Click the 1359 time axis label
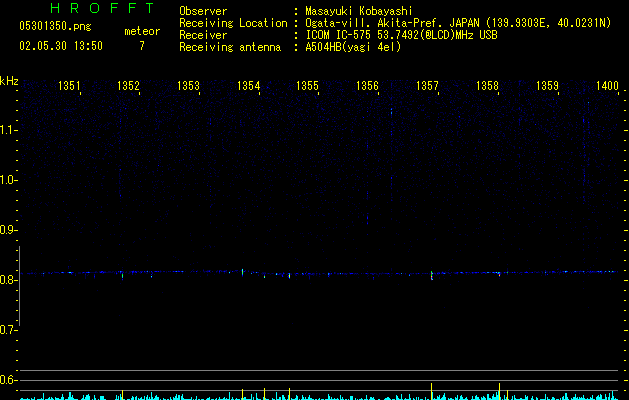 click(x=548, y=86)
